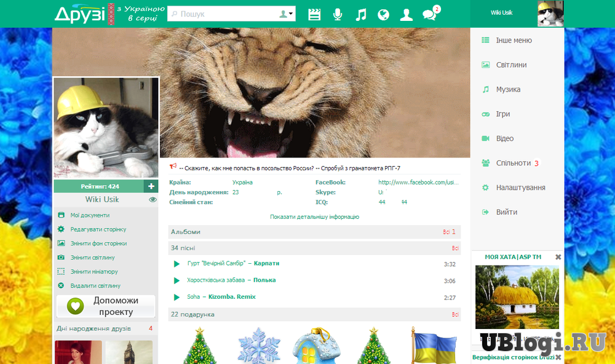Click the plus button beside rating 424
The width and height of the screenshot is (615, 364).
coord(151,186)
